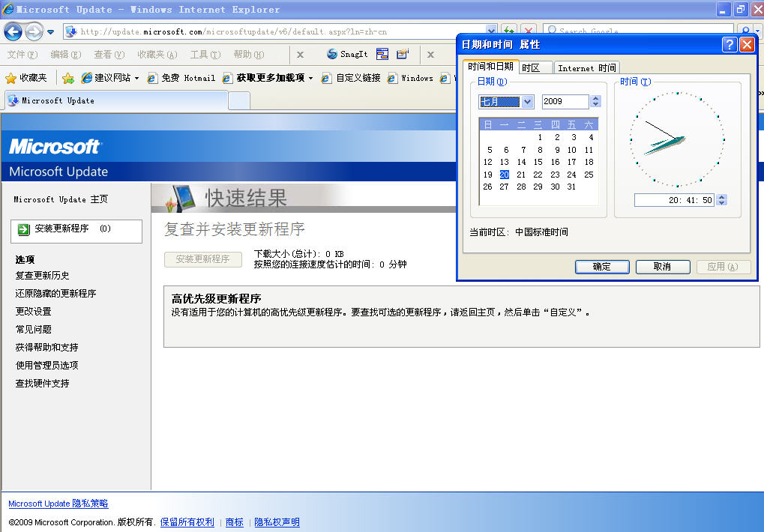The height and width of the screenshot is (532, 764).
Task: Open the 帮助 menu
Action: (x=248, y=55)
